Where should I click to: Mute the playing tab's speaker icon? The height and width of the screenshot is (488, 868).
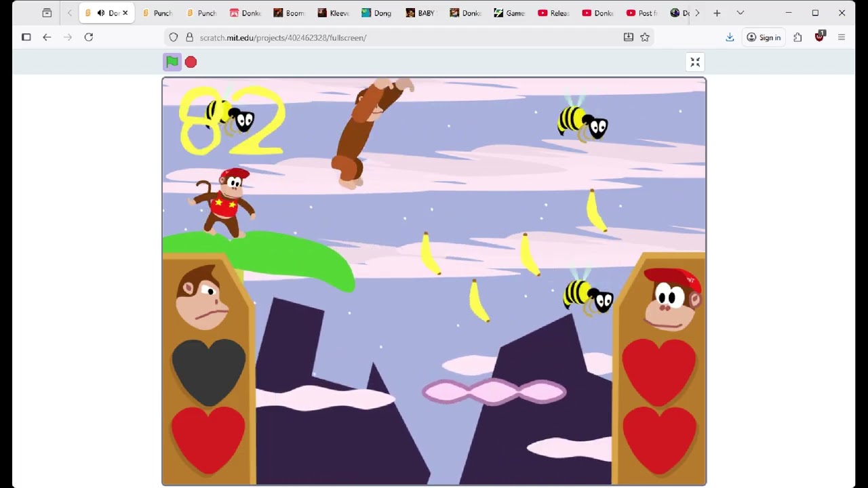point(101,13)
